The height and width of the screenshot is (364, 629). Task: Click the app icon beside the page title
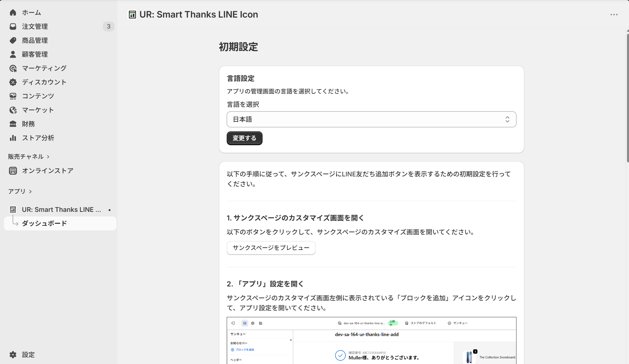click(132, 15)
